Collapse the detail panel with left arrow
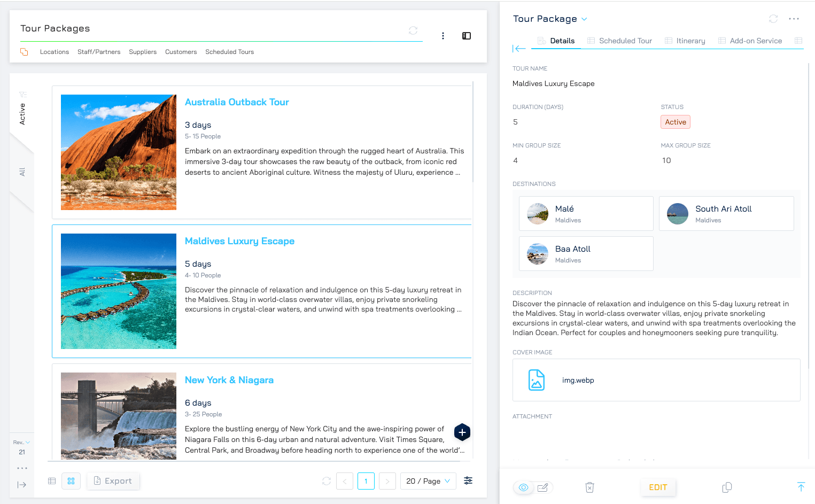The width and height of the screenshot is (815, 504). [x=519, y=49]
